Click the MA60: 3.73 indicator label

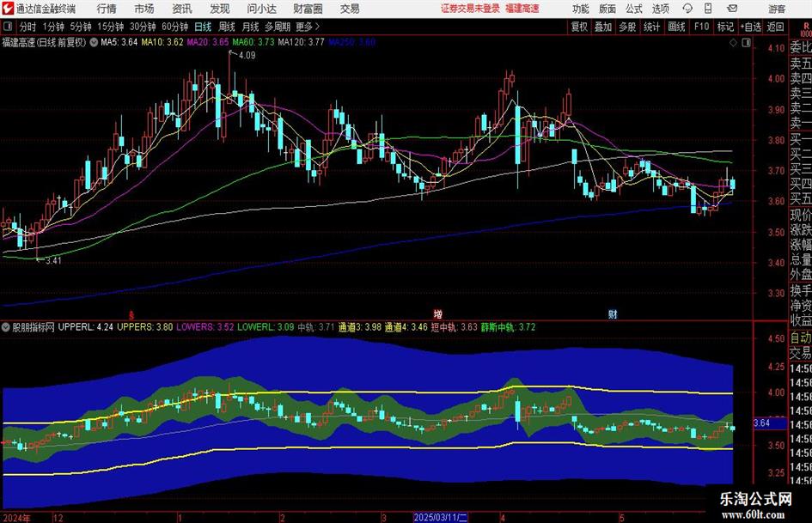pyautogui.click(x=253, y=42)
